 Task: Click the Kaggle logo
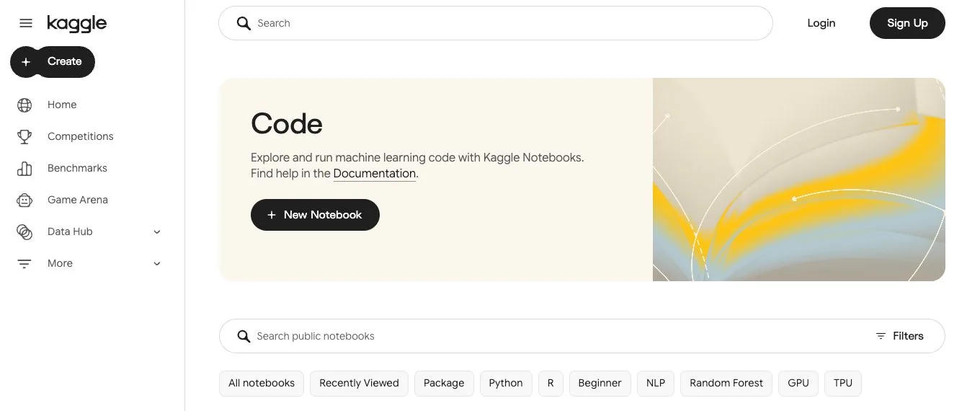click(76, 24)
